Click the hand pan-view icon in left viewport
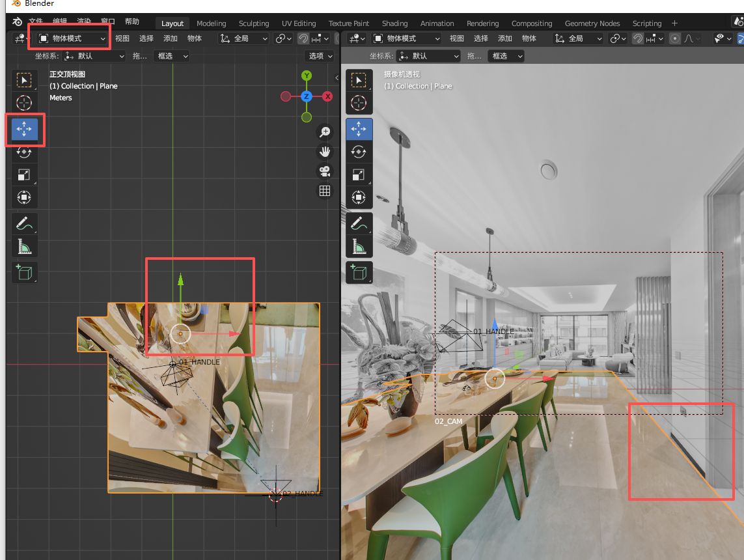 (325, 152)
